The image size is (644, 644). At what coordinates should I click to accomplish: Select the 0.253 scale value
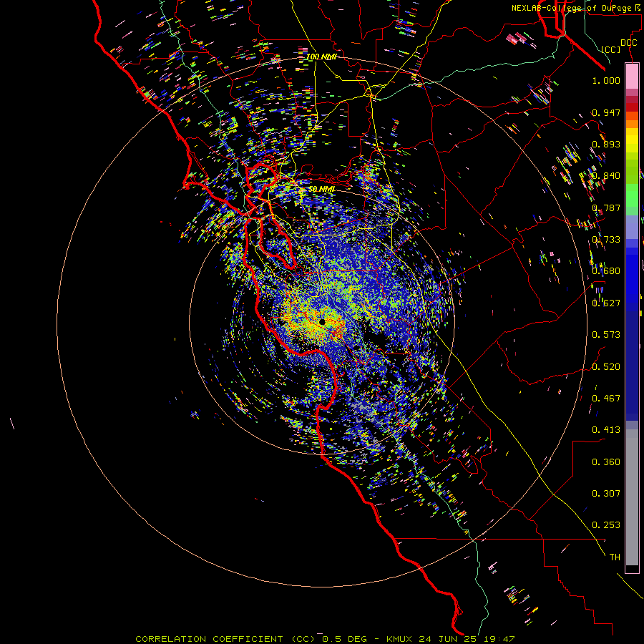tap(606, 525)
